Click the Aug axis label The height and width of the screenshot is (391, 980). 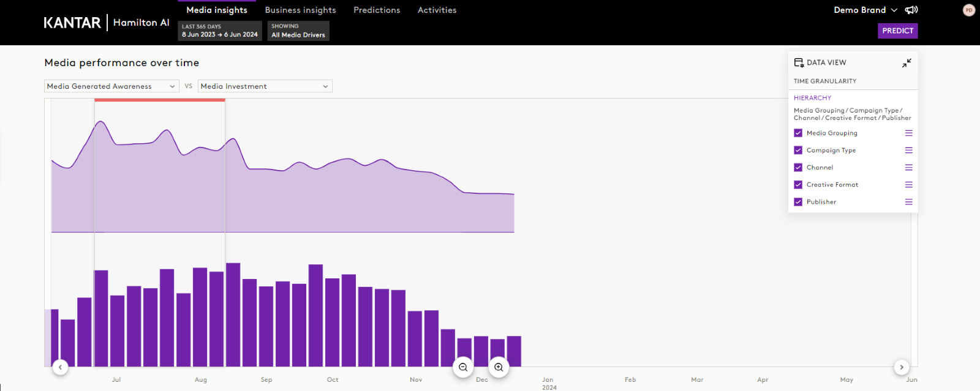(x=201, y=380)
